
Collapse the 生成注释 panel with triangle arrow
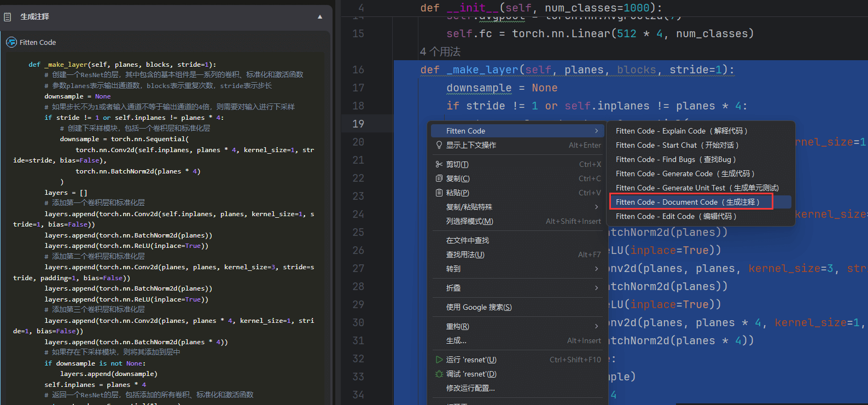[x=320, y=17]
